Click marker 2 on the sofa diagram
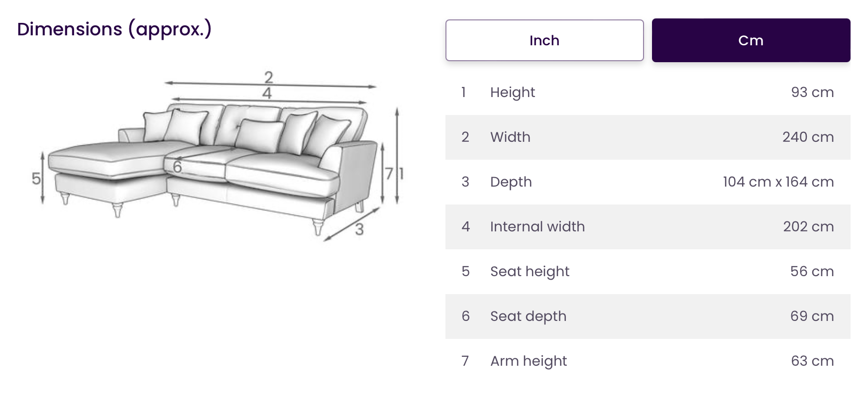The height and width of the screenshot is (413, 868). [269, 77]
